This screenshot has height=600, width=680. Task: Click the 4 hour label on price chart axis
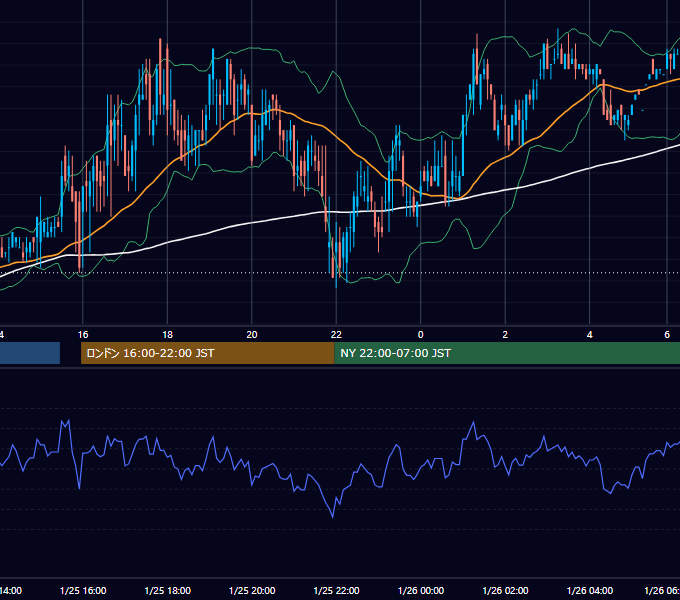click(x=589, y=335)
